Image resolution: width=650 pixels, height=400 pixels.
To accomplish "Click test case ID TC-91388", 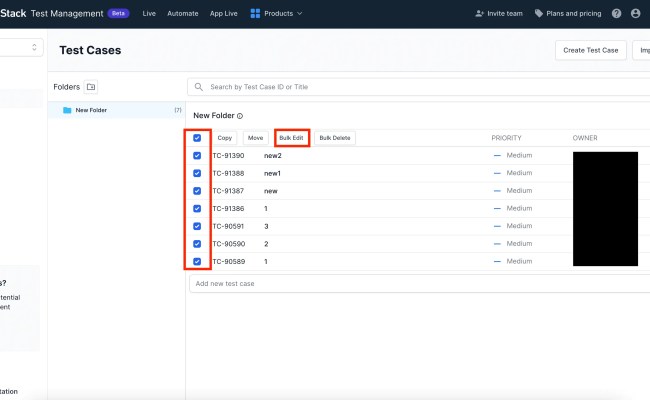I will [228, 173].
